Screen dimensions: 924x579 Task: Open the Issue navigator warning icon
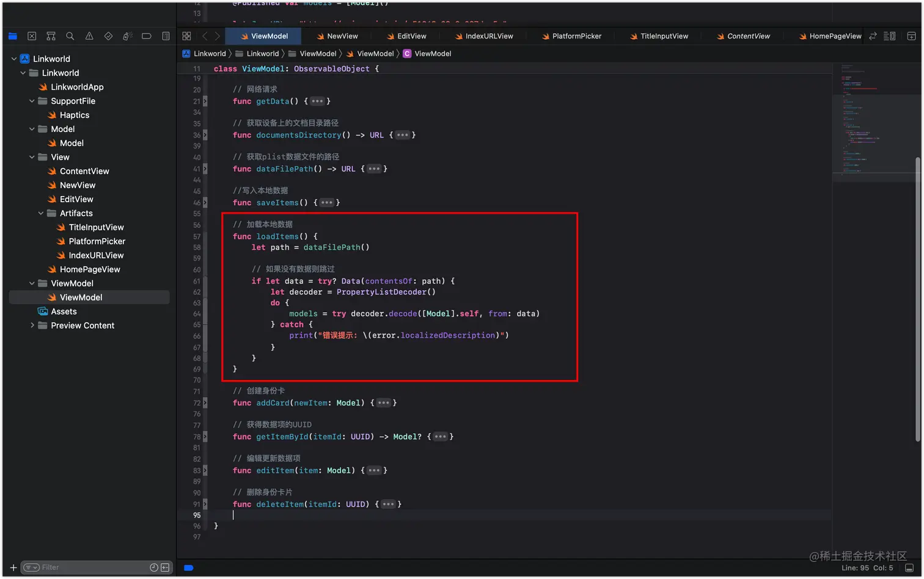[x=89, y=36]
